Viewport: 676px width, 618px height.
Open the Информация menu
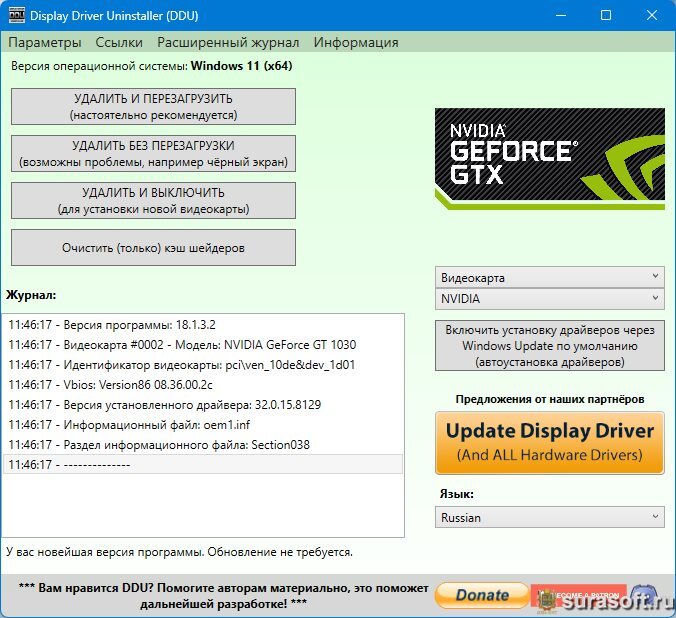click(356, 42)
